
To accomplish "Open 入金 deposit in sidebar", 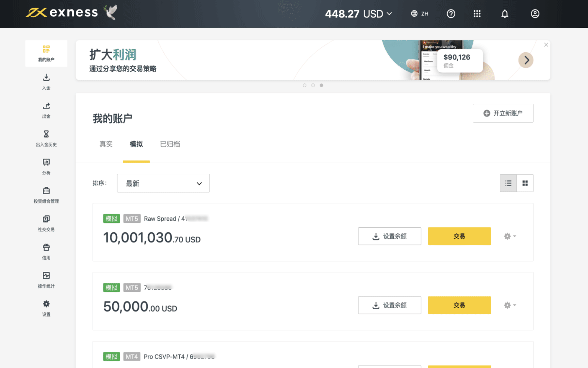I will pos(46,82).
